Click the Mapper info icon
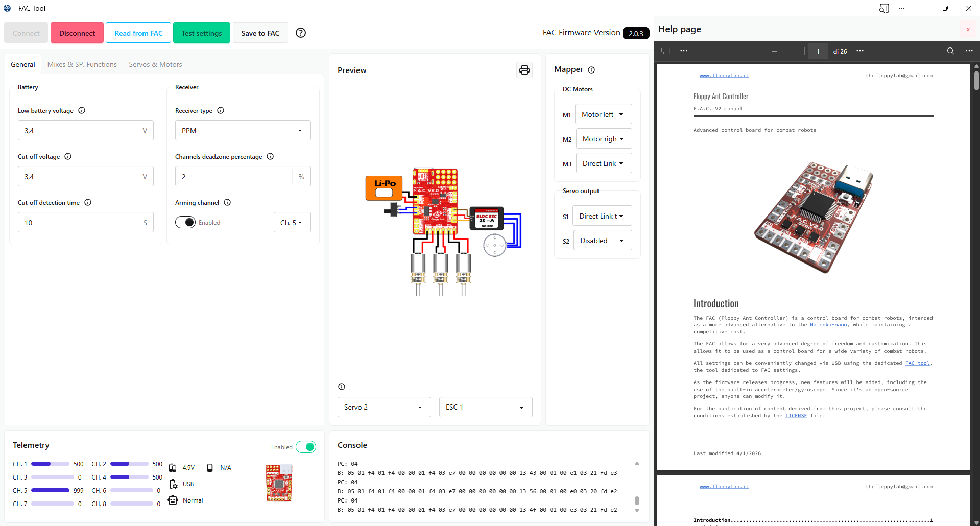Image resolution: width=980 pixels, height=526 pixels. click(591, 70)
